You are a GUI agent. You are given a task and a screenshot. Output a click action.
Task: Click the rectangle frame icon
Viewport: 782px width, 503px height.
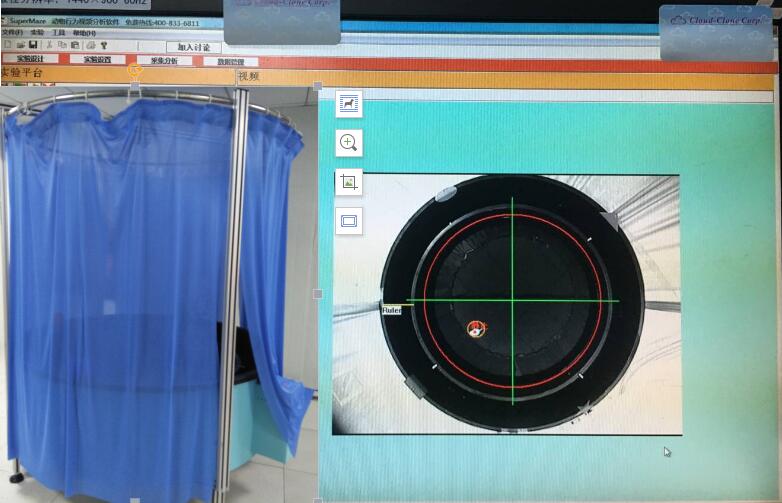pos(349,221)
